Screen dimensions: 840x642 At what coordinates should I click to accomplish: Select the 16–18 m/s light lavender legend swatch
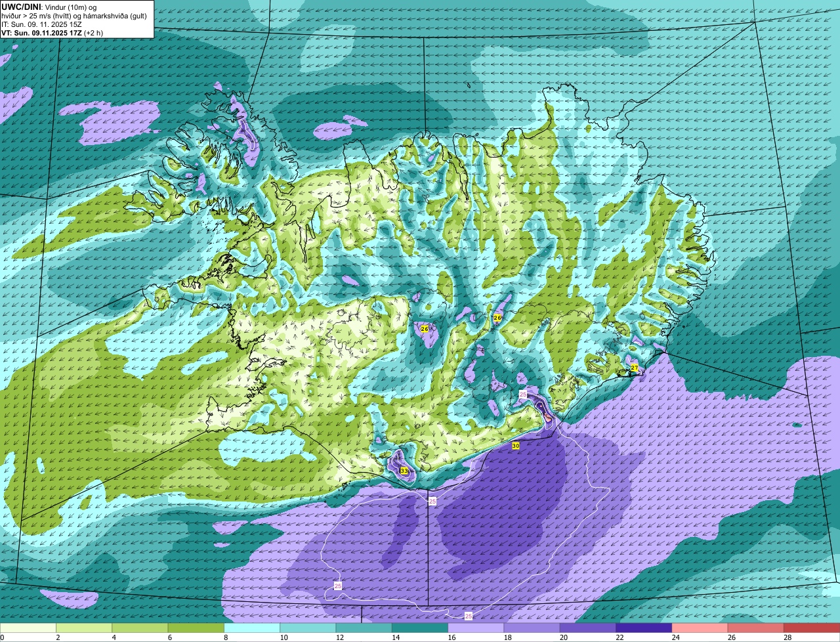(476, 628)
